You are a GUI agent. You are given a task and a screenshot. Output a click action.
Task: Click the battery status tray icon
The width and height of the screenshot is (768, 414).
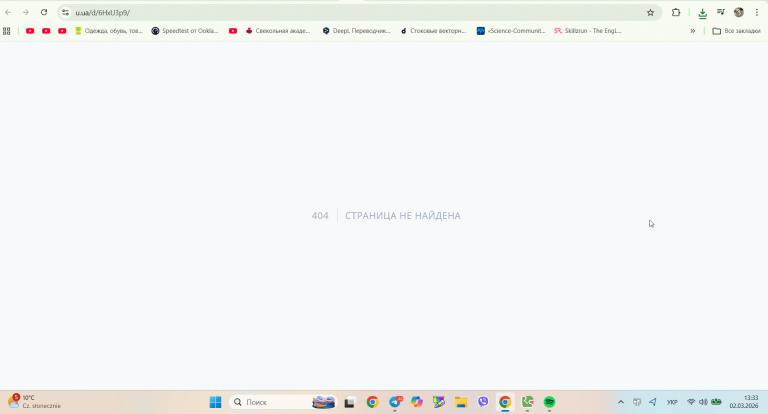[716, 402]
